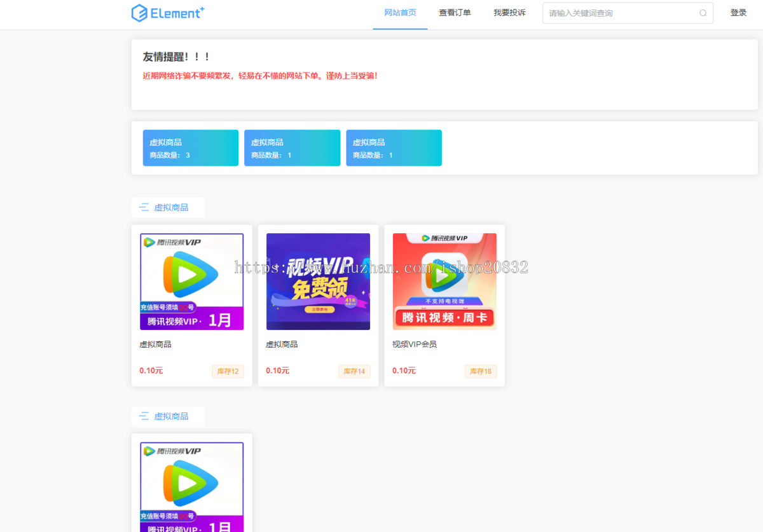
Task: Select the third 虚拟商品 category card
Action: [x=394, y=148]
